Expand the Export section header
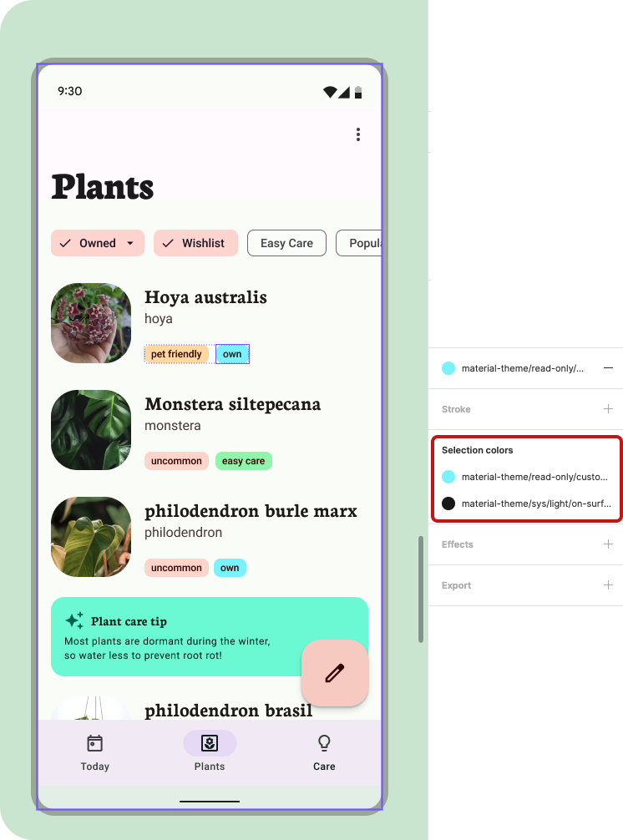This screenshot has height=840, width=623. click(x=456, y=585)
